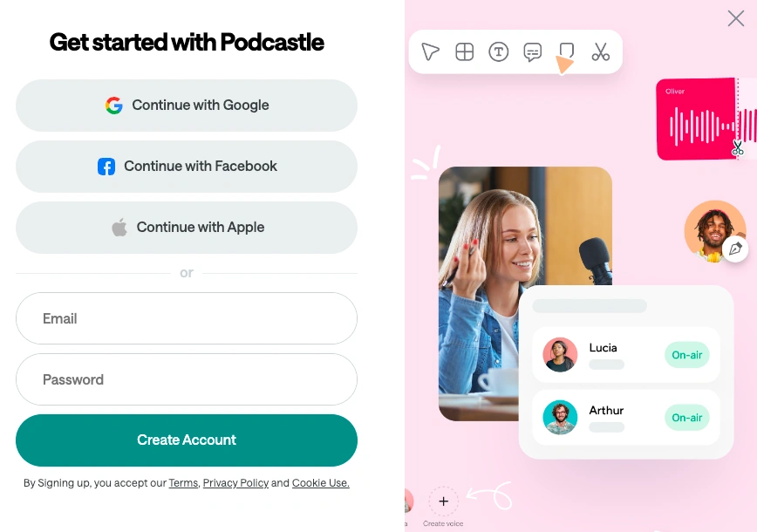Click the scissors on Oliver's waveform
Image resolution: width=757 pixels, height=532 pixels.
click(x=738, y=147)
